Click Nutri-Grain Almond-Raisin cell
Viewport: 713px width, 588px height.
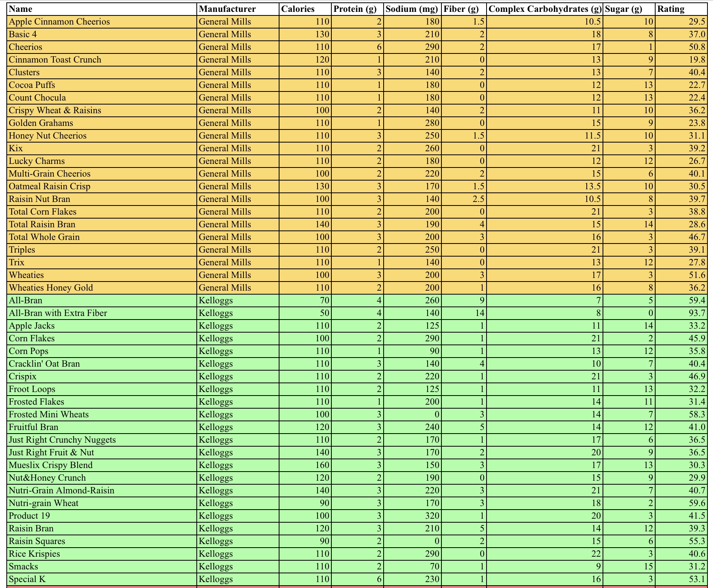(x=102, y=491)
